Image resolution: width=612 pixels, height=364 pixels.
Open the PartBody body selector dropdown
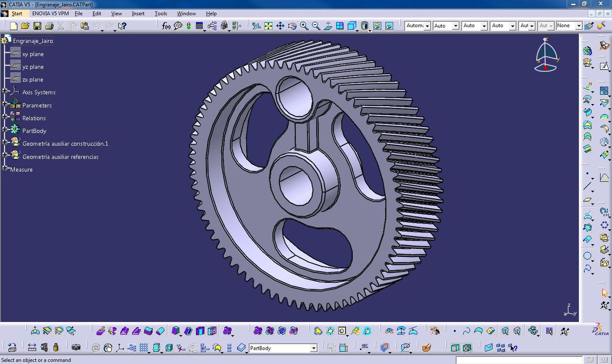314,348
